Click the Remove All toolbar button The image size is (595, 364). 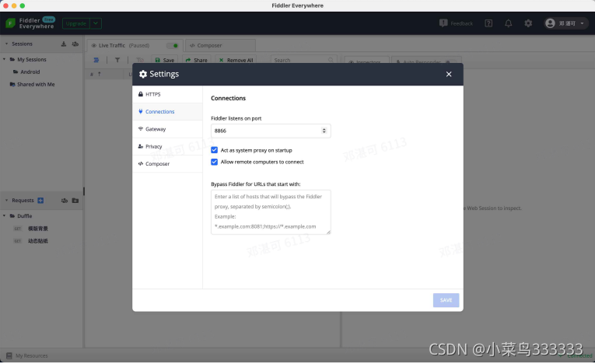[x=236, y=60]
